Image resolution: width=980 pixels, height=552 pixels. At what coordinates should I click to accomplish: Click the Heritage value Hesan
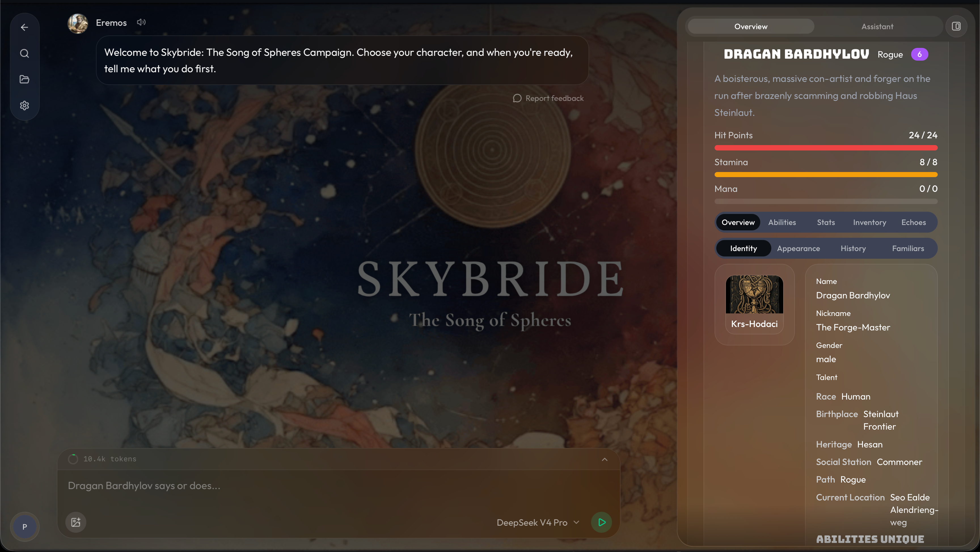point(870,444)
